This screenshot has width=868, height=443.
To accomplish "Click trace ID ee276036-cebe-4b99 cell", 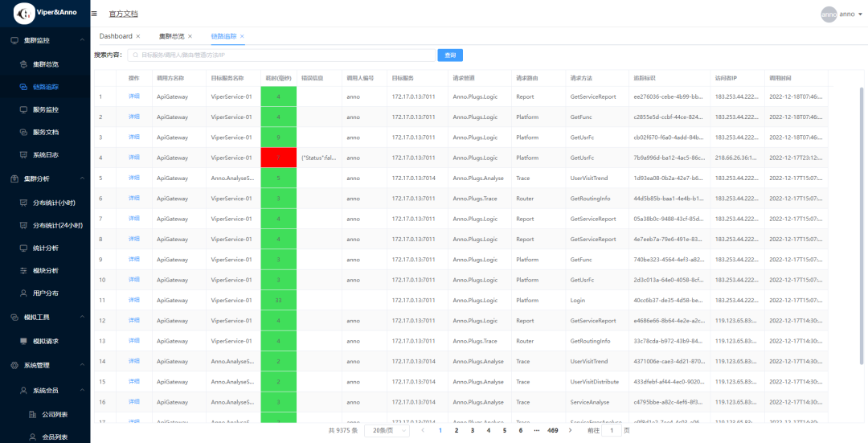I will [x=669, y=96].
